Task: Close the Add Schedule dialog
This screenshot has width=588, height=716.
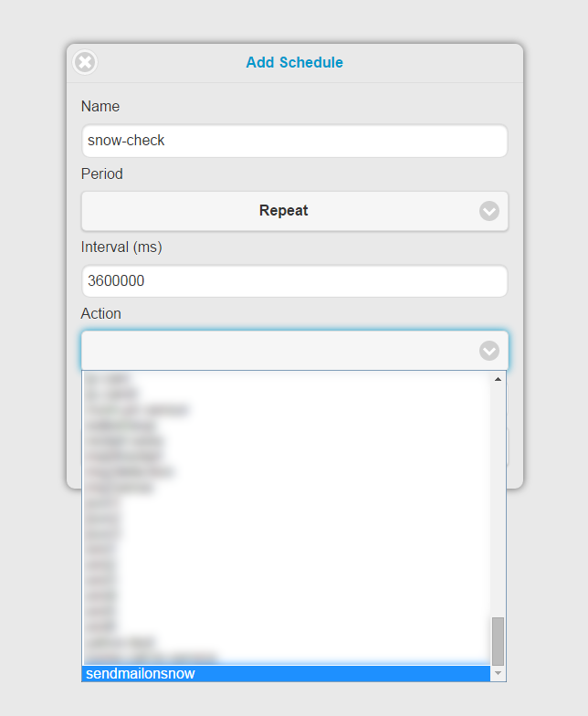Action: pyautogui.click(x=85, y=62)
